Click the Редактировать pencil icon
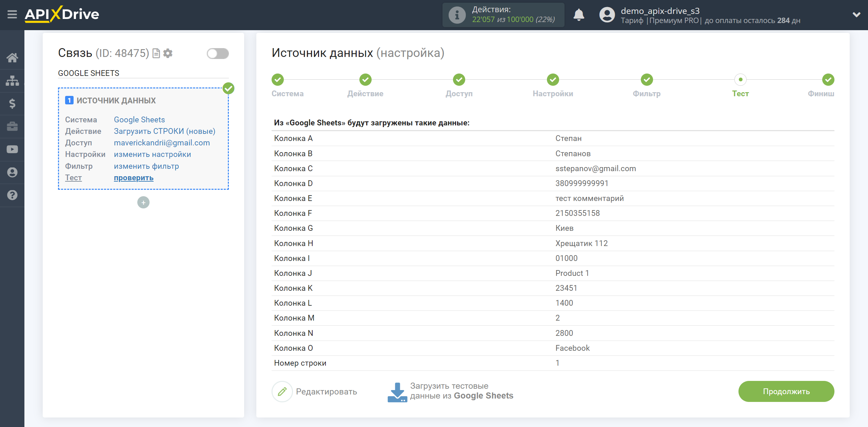Image resolution: width=868 pixels, height=427 pixels. tap(282, 391)
